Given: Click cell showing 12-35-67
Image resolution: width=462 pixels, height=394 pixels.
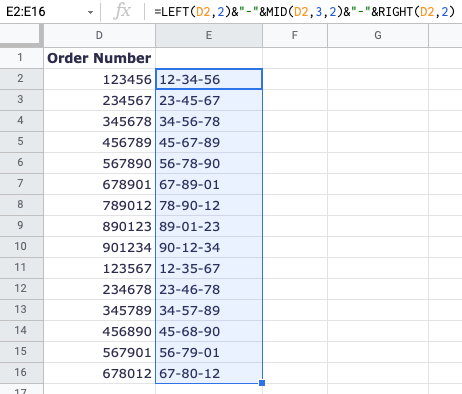Looking at the screenshot, I should click(209, 268).
